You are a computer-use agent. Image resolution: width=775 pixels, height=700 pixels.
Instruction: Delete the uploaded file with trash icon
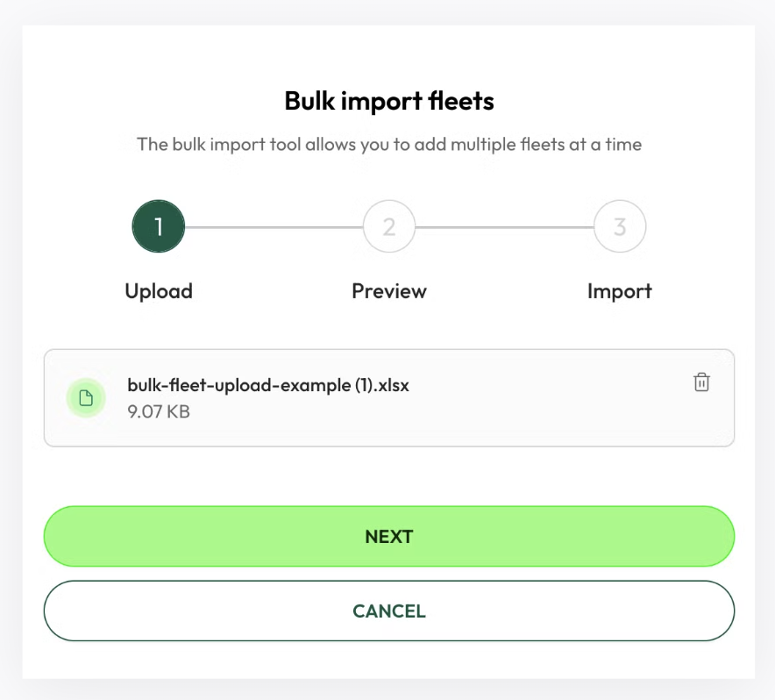[x=701, y=382]
